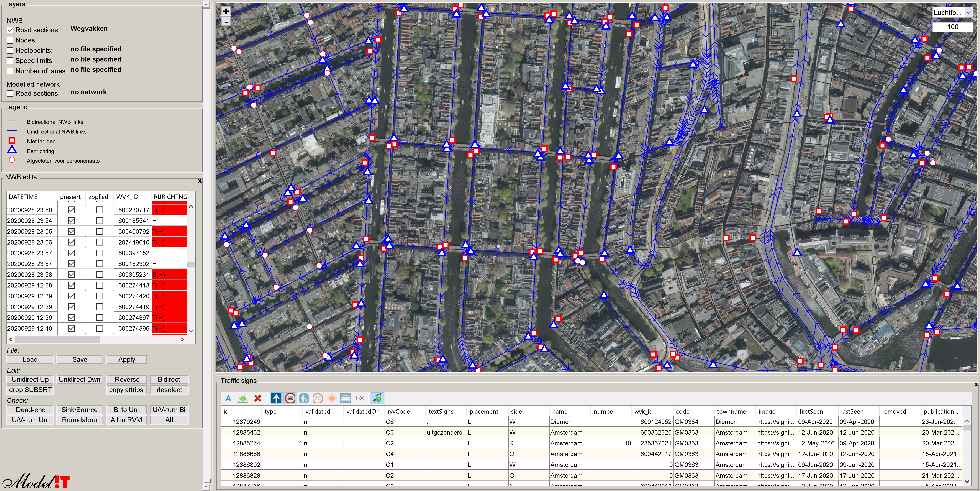Click left panel scroll up arrow

(x=206, y=5)
